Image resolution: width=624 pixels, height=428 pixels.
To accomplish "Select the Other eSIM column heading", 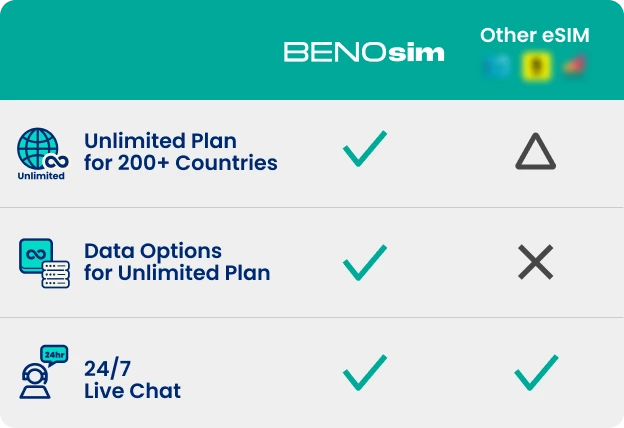I will tap(534, 36).
